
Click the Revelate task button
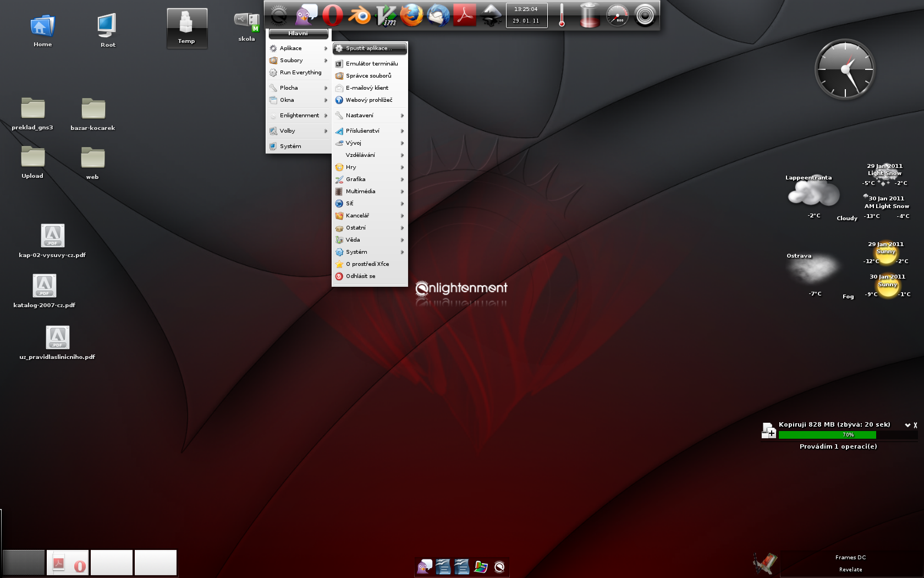coord(850,570)
